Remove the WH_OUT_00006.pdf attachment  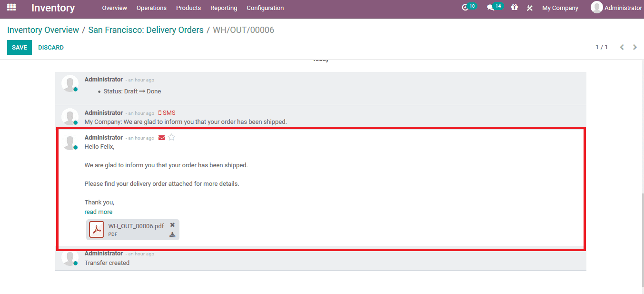(172, 224)
